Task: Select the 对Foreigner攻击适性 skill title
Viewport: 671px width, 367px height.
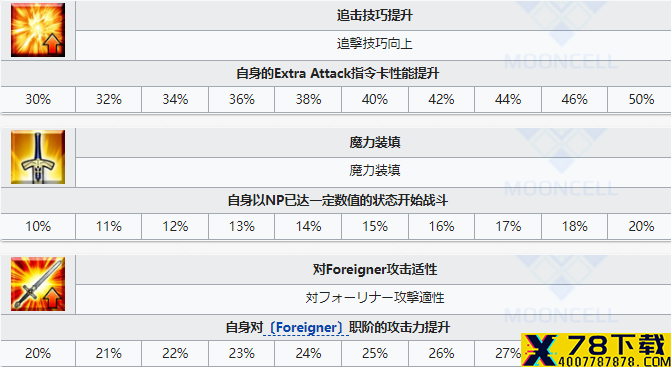Action: tap(375, 270)
